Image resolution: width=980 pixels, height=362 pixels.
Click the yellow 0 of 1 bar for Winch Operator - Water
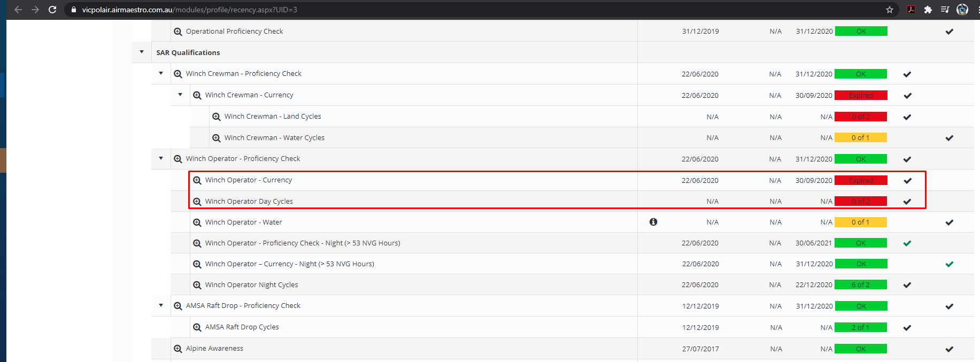[x=860, y=222]
